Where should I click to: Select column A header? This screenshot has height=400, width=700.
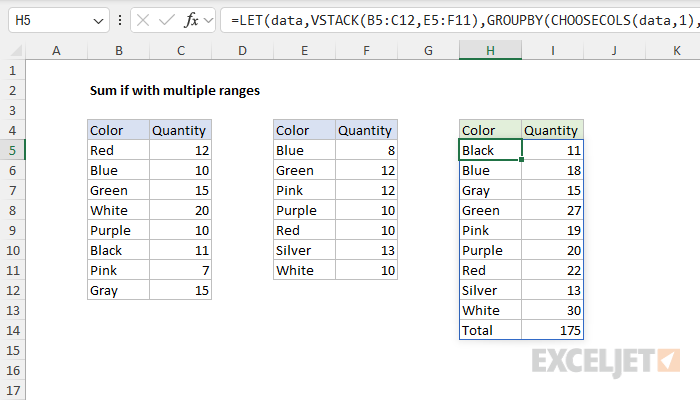pyautogui.click(x=56, y=50)
